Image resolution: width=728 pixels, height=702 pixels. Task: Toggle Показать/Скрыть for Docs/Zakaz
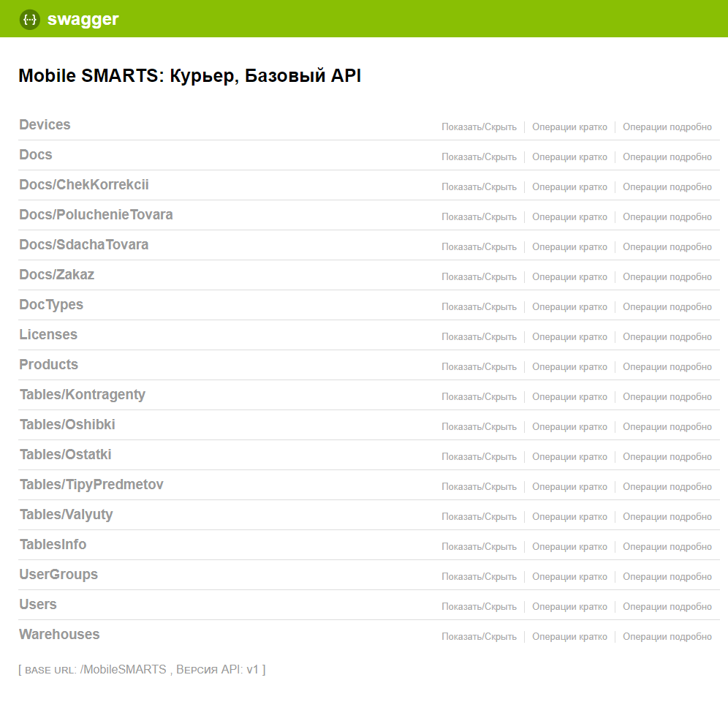click(x=479, y=277)
